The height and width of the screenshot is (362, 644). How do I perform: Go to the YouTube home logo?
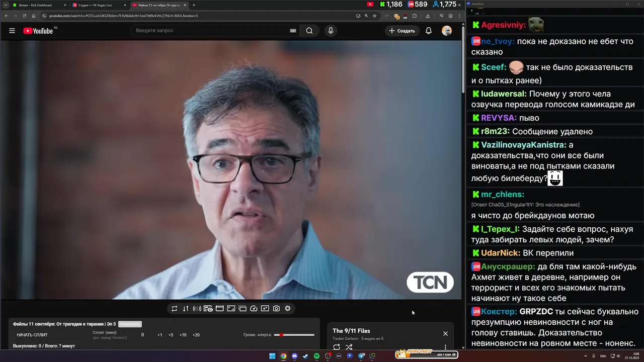pos(38,31)
